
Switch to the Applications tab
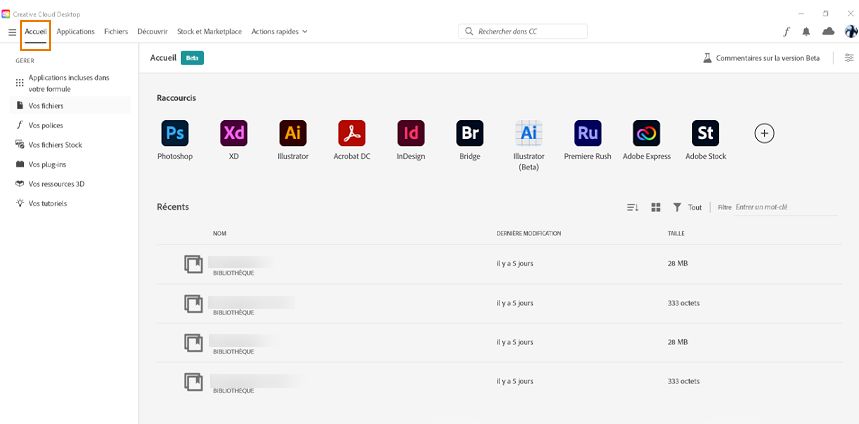(76, 32)
